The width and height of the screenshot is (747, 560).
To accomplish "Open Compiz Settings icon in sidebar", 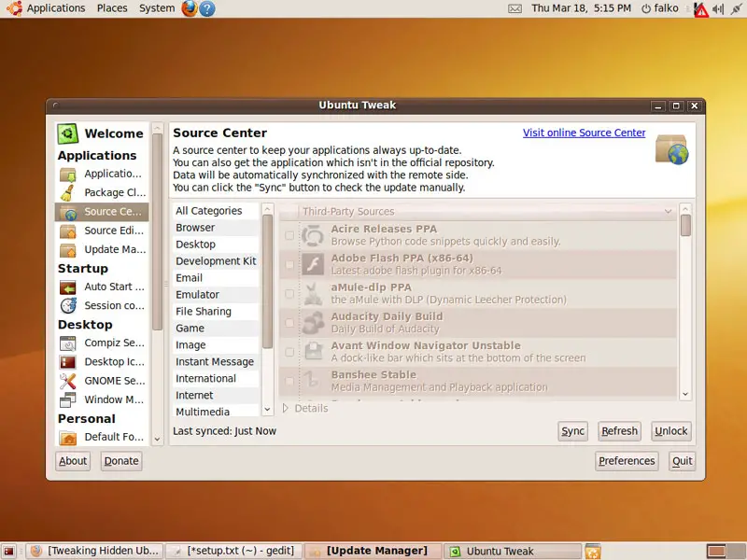I will point(67,343).
